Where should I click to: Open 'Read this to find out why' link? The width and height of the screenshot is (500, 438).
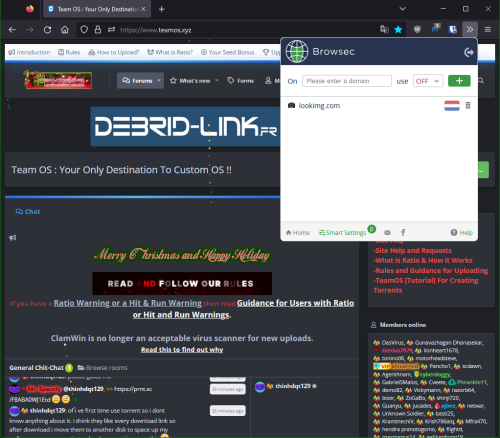[182, 350]
